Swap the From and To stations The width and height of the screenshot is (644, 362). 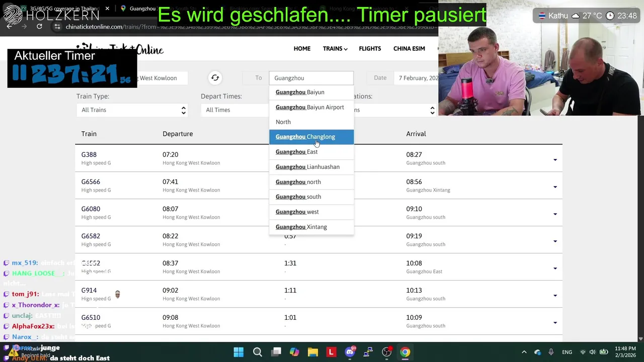coord(215,78)
